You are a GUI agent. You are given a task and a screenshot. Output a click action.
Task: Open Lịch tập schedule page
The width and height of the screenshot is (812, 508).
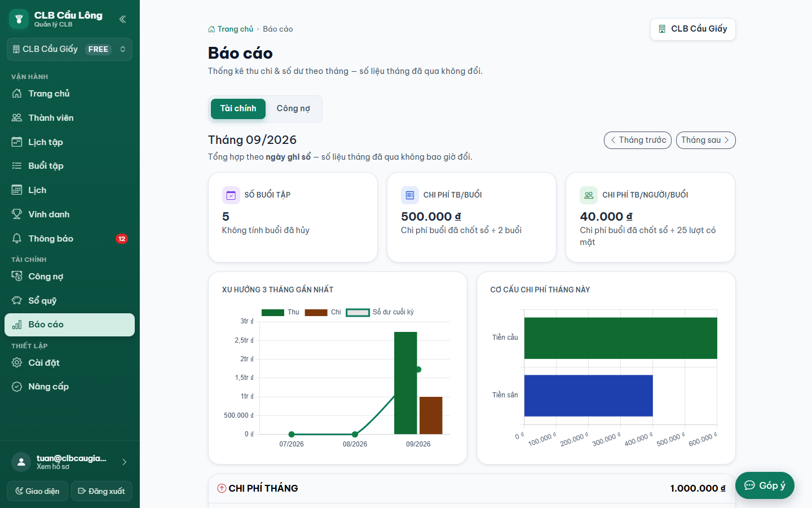point(69,142)
